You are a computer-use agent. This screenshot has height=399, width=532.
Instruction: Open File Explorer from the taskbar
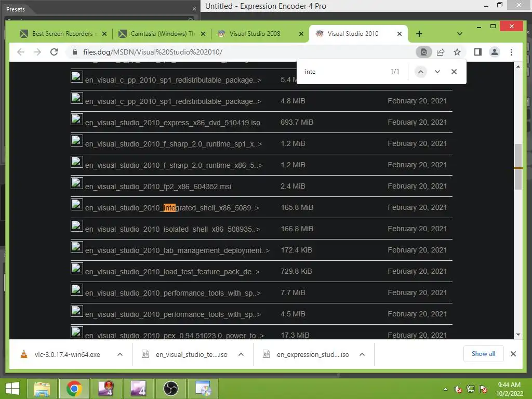[x=42, y=389]
